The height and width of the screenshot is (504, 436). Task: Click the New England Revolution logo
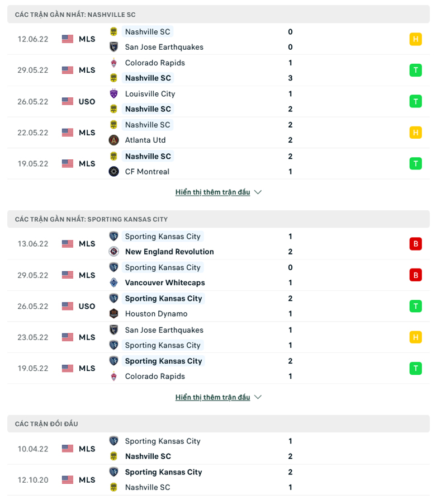[x=113, y=251]
